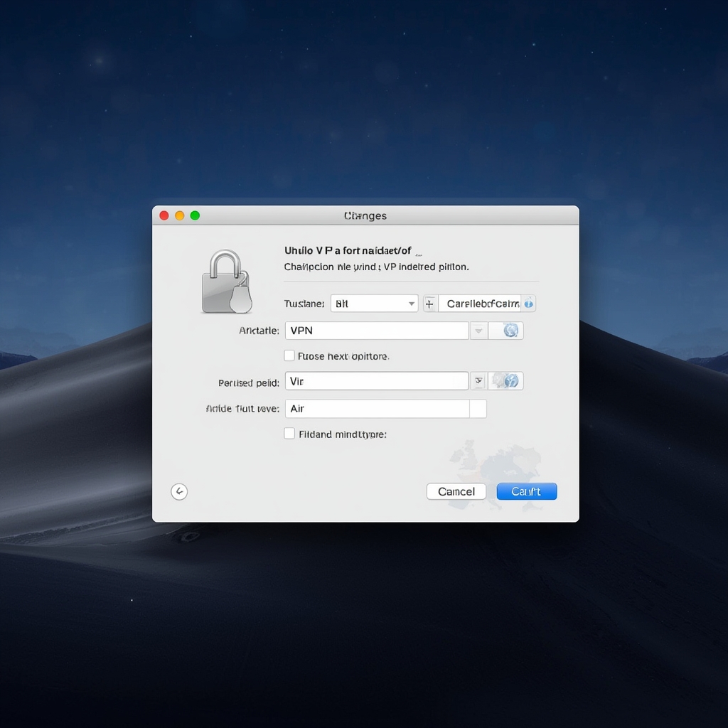728x728 pixels.
Task: Click the 'Changes' window title bar
Action: coord(365,215)
